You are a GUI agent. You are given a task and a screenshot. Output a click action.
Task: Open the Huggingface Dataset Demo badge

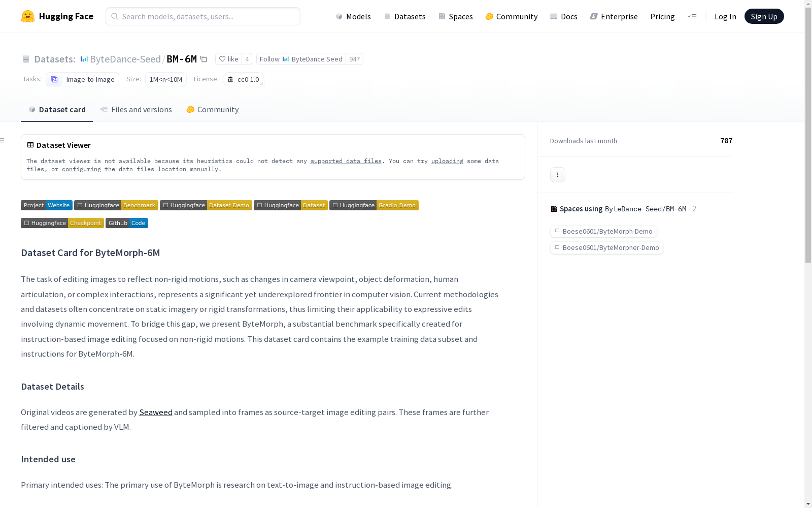pyautogui.click(x=206, y=205)
